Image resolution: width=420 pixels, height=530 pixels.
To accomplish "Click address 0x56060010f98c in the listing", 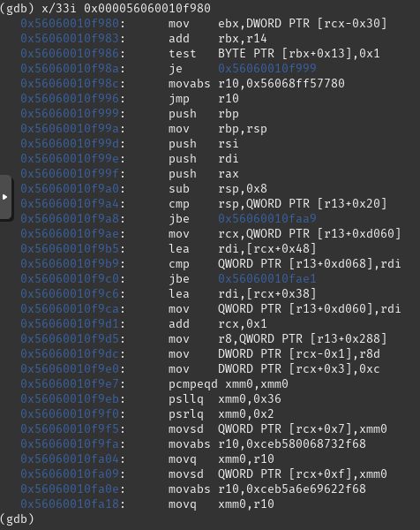I will coord(70,84).
